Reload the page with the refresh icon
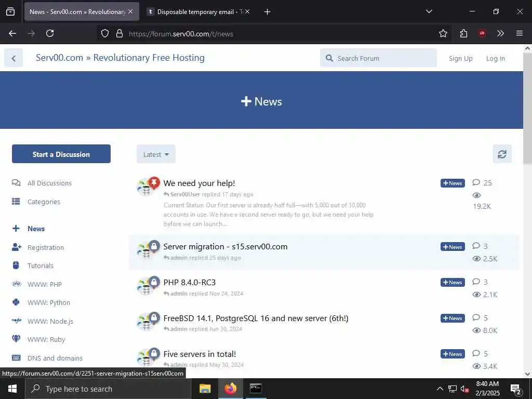The width and height of the screenshot is (532, 399). 50,33
